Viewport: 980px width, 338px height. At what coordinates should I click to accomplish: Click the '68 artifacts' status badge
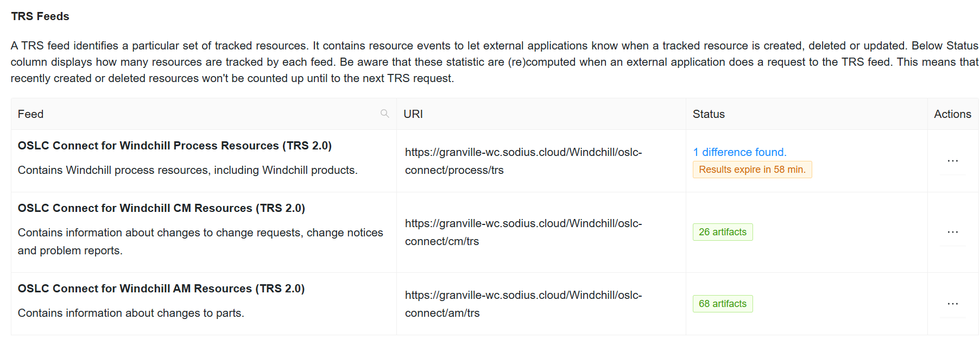[723, 304]
